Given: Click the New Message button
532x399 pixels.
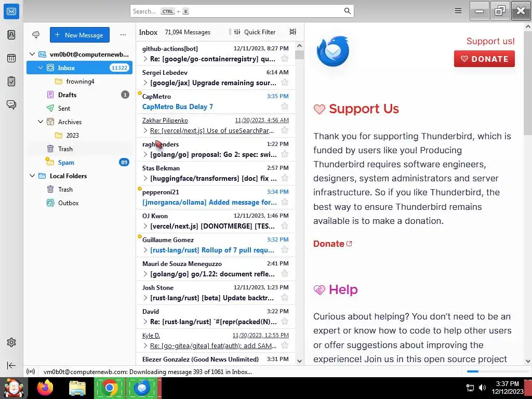Looking at the screenshot, I should point(79,35).
